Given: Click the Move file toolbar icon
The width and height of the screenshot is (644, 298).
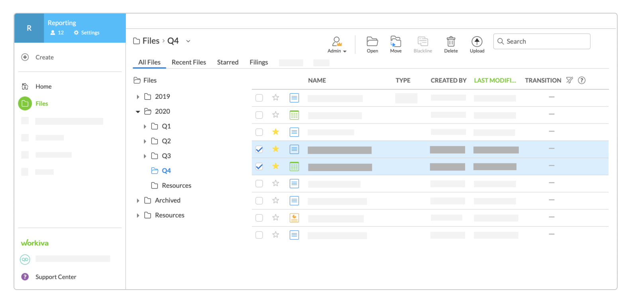Looking at the screenshot, I should [395, 42].
